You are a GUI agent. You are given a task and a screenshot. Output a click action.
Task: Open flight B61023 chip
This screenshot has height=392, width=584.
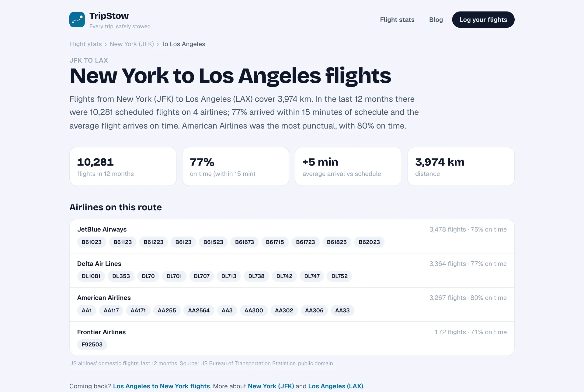tap(92, 242)
